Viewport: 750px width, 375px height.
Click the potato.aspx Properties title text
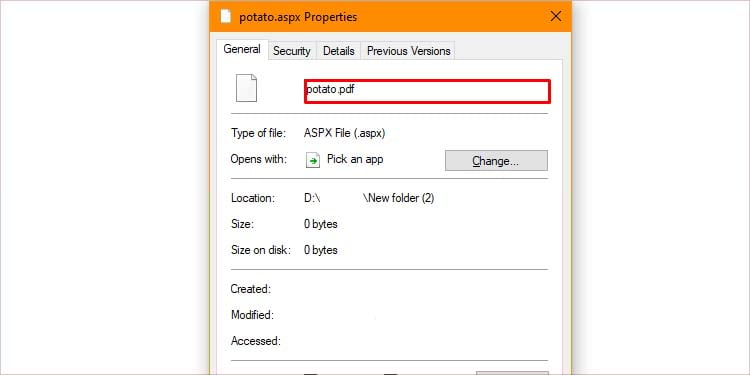point(298,17)
